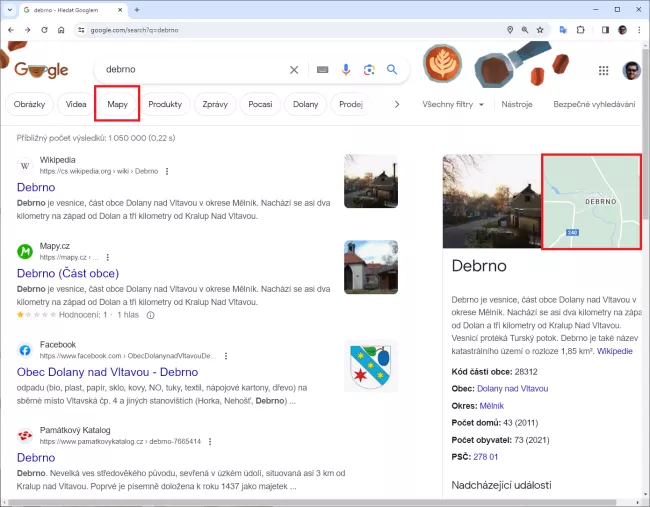650x507 pixels.
Task: Open more options for Facebook result
Action: (226, 356)
